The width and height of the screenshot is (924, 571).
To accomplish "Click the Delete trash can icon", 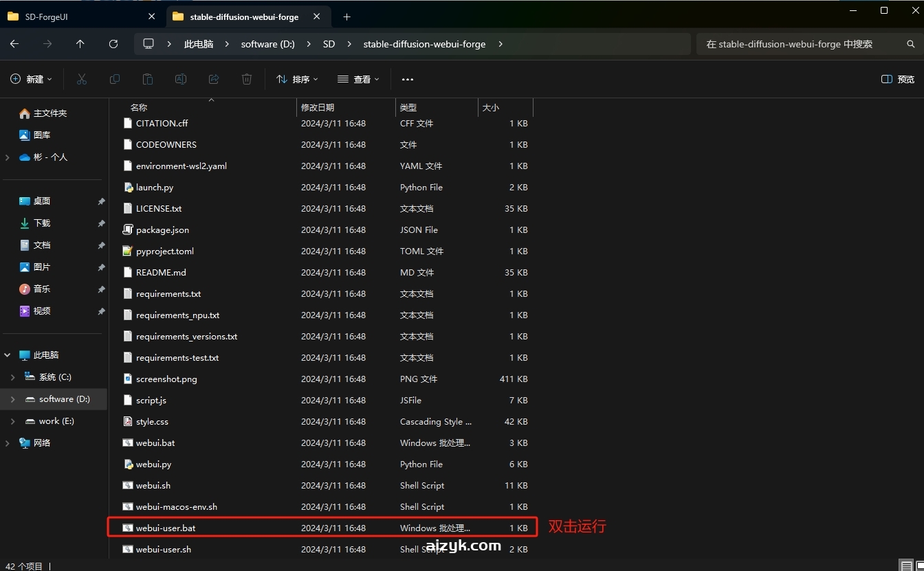I will click(x=247, y=80).
